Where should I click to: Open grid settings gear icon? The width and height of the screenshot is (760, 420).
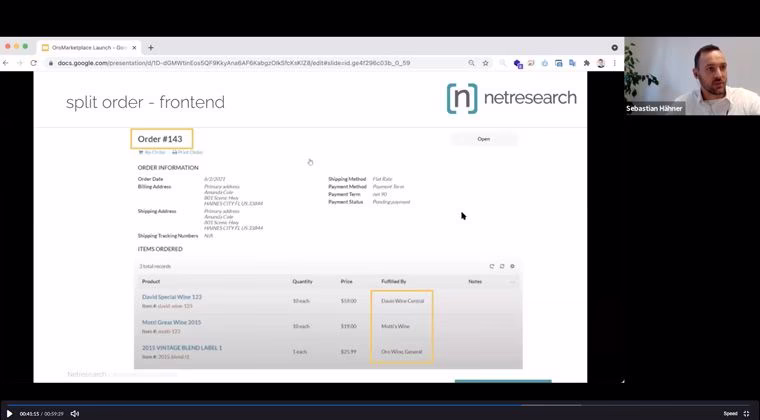point(513,266)
